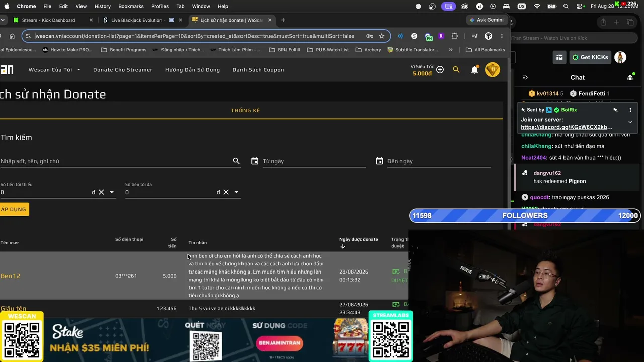
Task: Open site information icon in address bar
Action: pyautogui.click(x=28, y=36)
